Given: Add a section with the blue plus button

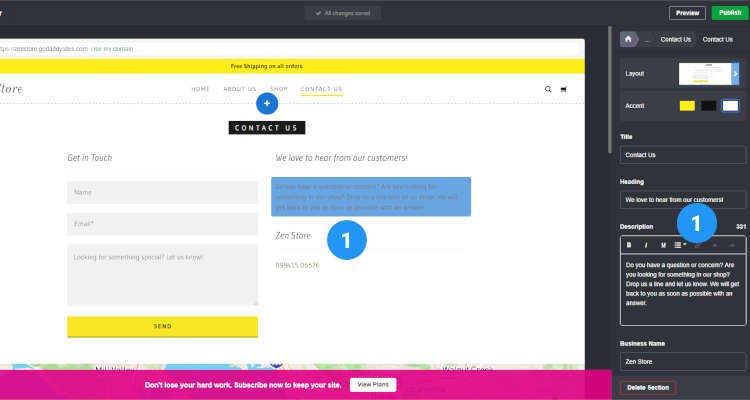Looking at the screenshot, I should click(x=267, y=103).
